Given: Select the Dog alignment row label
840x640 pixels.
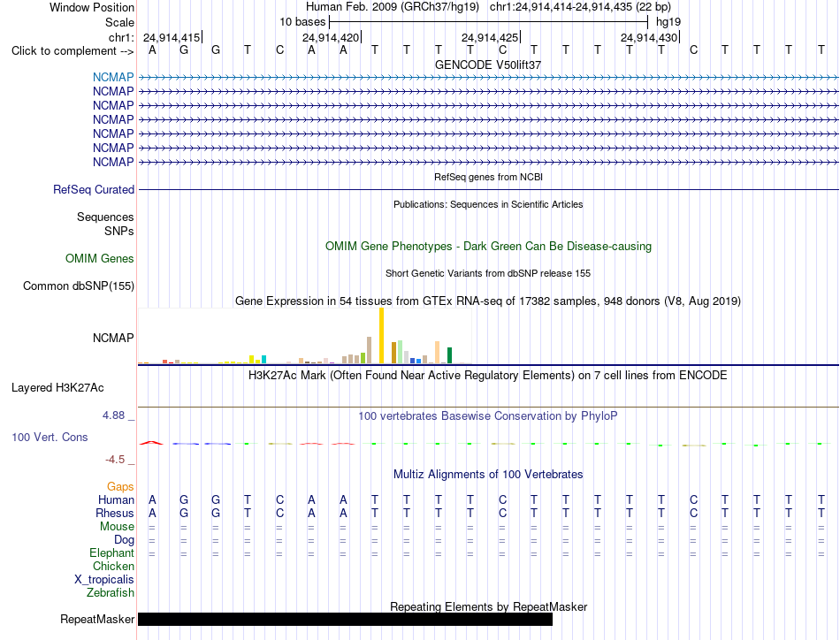Looking at the screenshot, I should [124, 540].
